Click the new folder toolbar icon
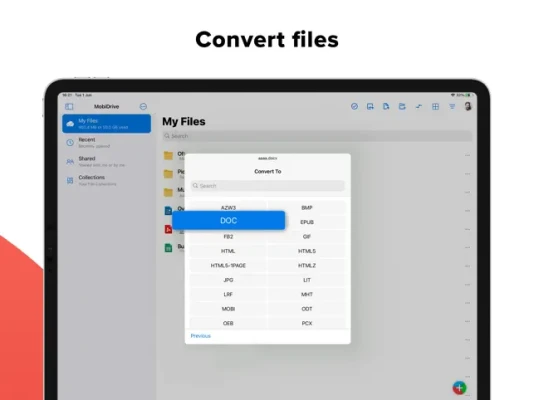 pyautogui.click(x=402, y=107)
